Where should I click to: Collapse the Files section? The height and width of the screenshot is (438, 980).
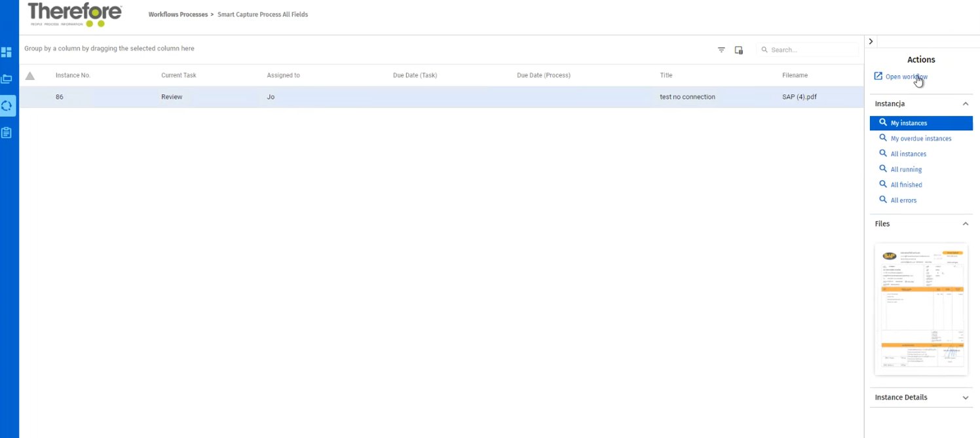click(965, 224)
